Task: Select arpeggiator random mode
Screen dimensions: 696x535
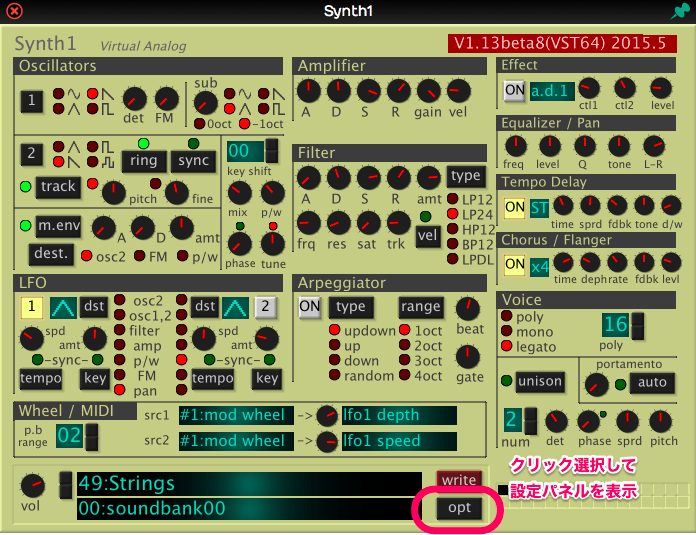Action: pyautogui.click(x=335, y=375)
